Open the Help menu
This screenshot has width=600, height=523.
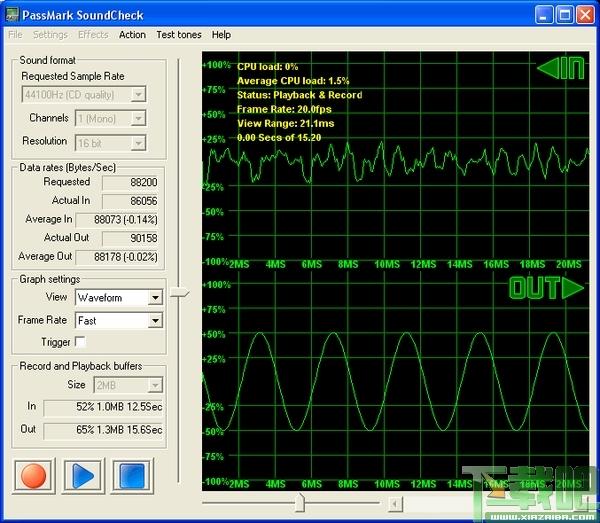pyautogui.click(x=221, y=34)
